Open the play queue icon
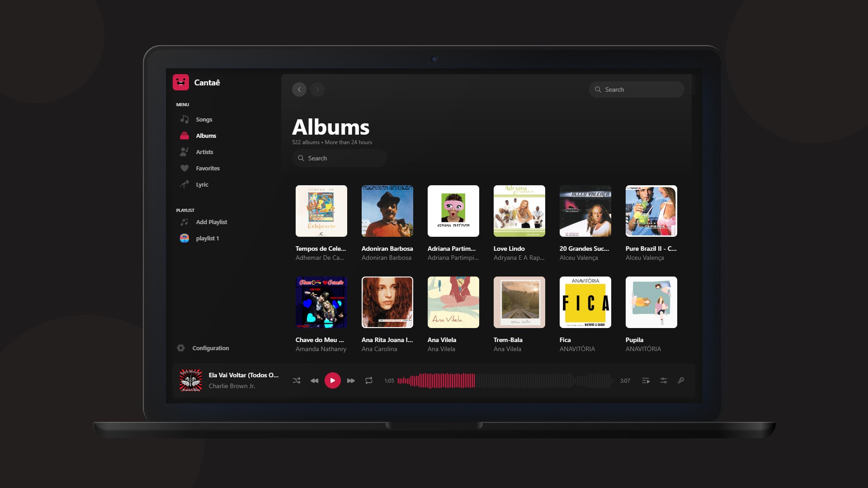The image size is (868, 488). 646,380
